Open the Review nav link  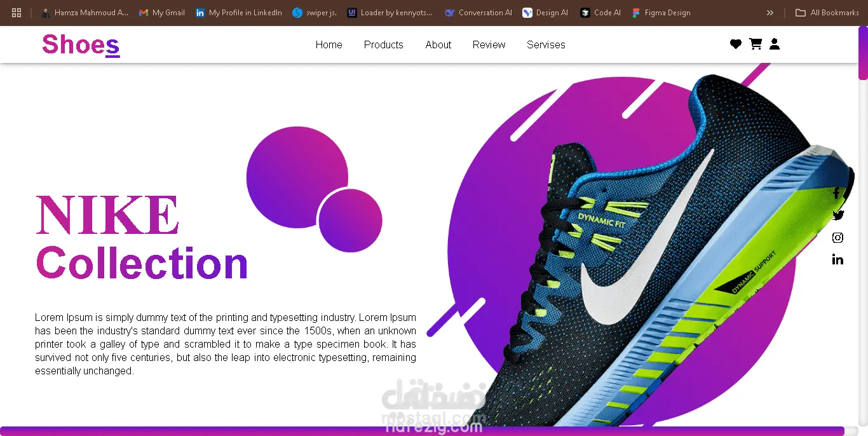coord(489,44)
